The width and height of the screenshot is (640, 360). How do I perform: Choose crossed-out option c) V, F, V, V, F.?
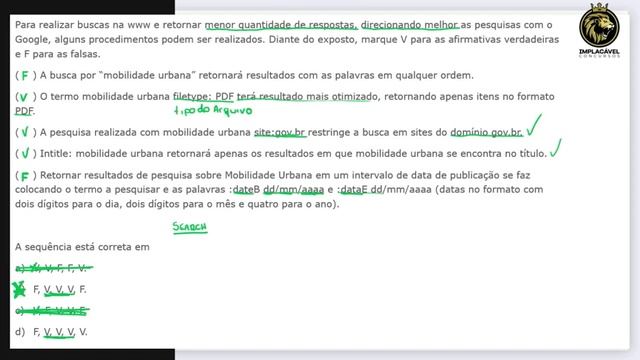[52, 311]
